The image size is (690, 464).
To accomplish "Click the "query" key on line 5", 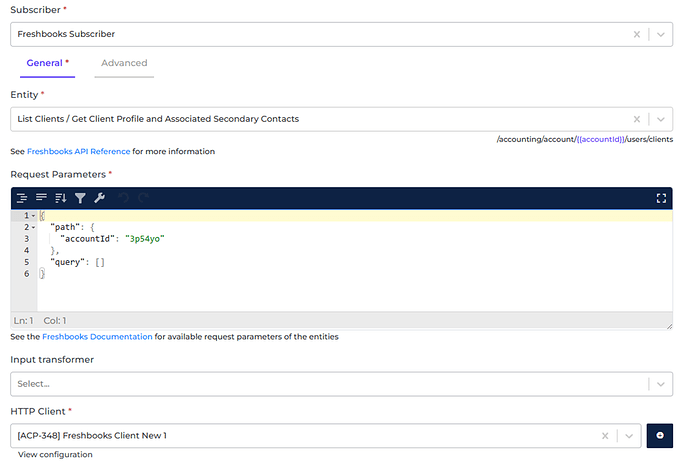I will point(67,262).
